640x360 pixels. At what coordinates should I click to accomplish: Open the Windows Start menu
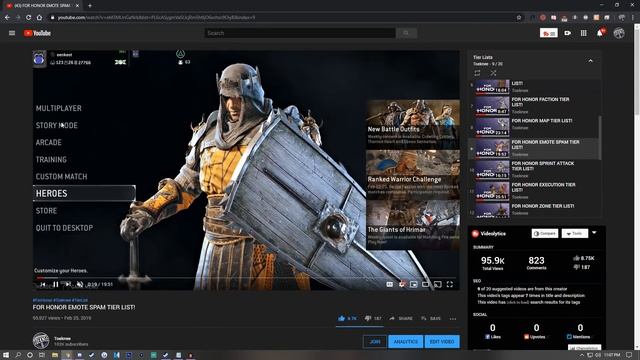6,355
